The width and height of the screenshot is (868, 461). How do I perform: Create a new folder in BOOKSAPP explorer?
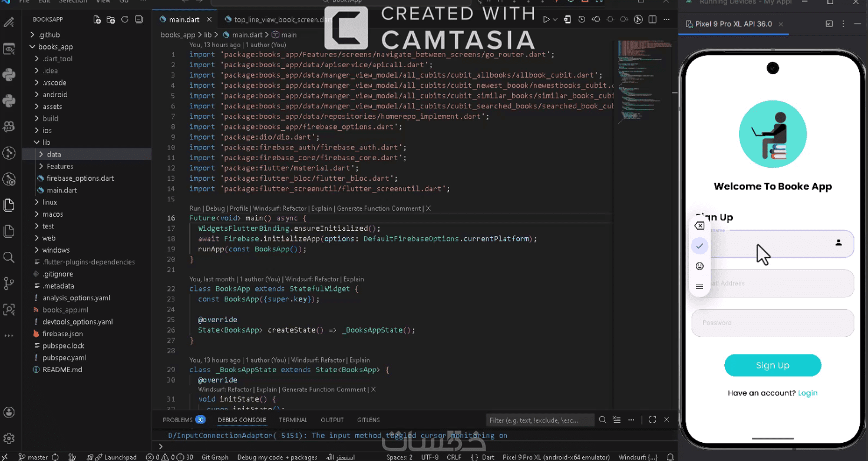coord(111,19)
